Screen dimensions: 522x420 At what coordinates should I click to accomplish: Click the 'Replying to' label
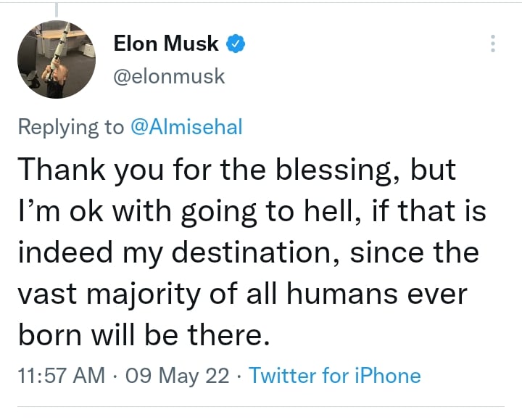[70, 126]
